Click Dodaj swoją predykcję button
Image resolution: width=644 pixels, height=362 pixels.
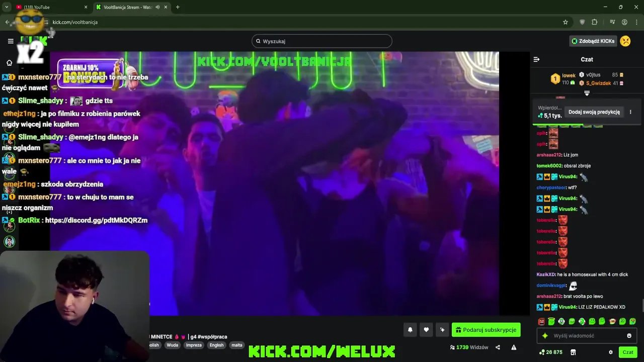pos(594,112)
